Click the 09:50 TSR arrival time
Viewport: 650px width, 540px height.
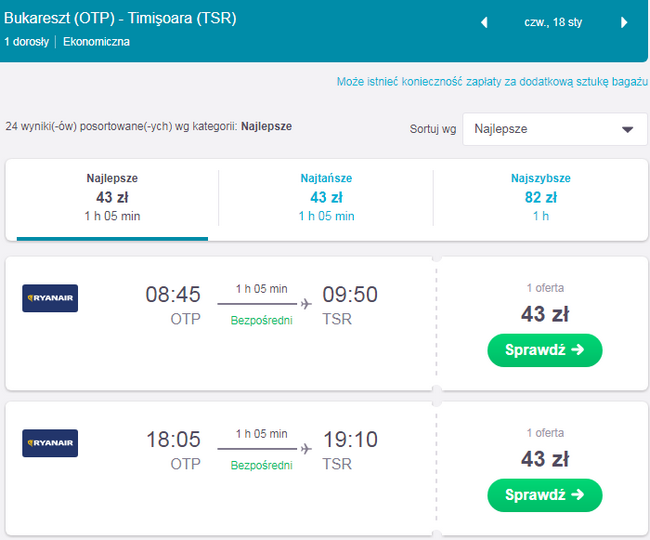349,295
